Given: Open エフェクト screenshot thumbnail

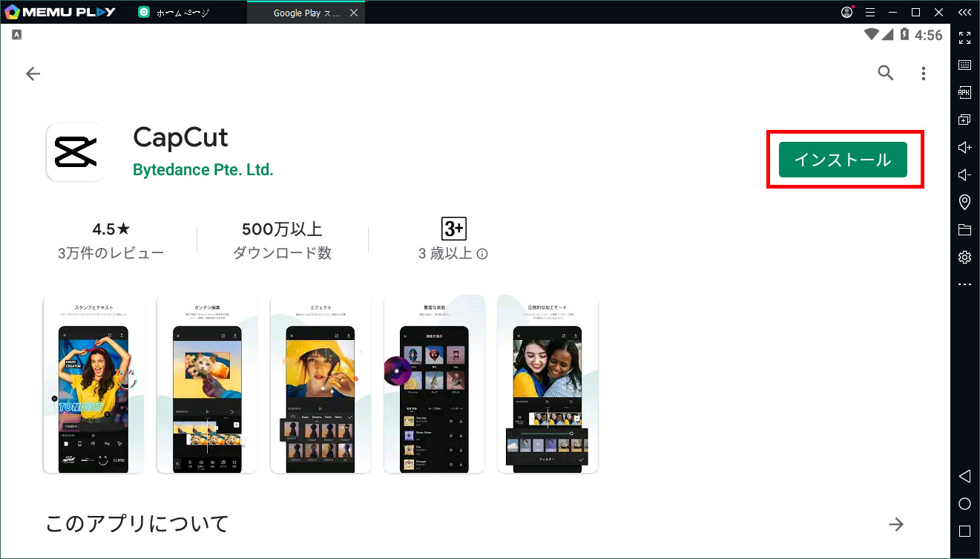Looking at the screenshot, I should click(x=320, y=384).
